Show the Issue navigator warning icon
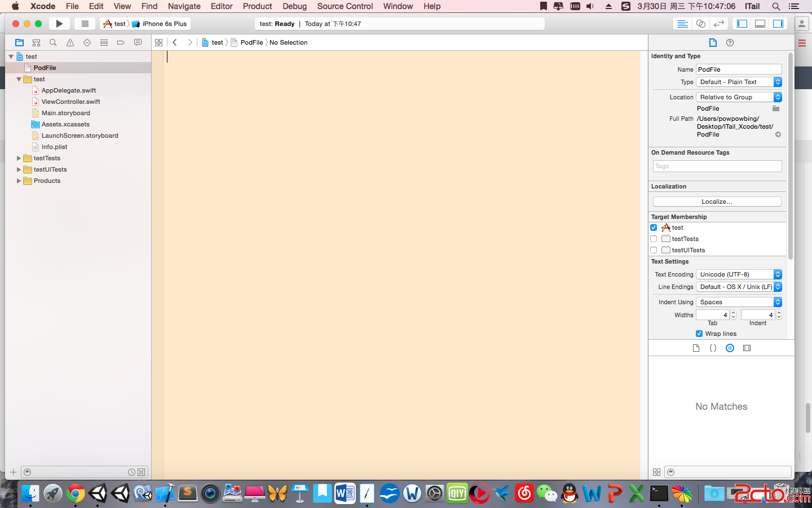This screenshot has width=812, height=508. [x=70, y=43]
